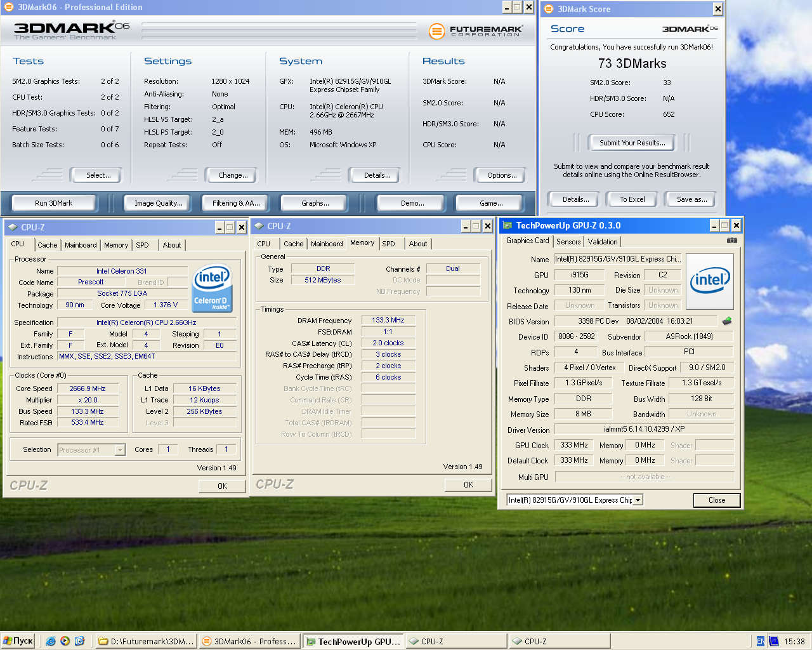Click OK in the CPU-Z memory window
The width and height of the screenshot is (812, 650).
click(468, 485)
